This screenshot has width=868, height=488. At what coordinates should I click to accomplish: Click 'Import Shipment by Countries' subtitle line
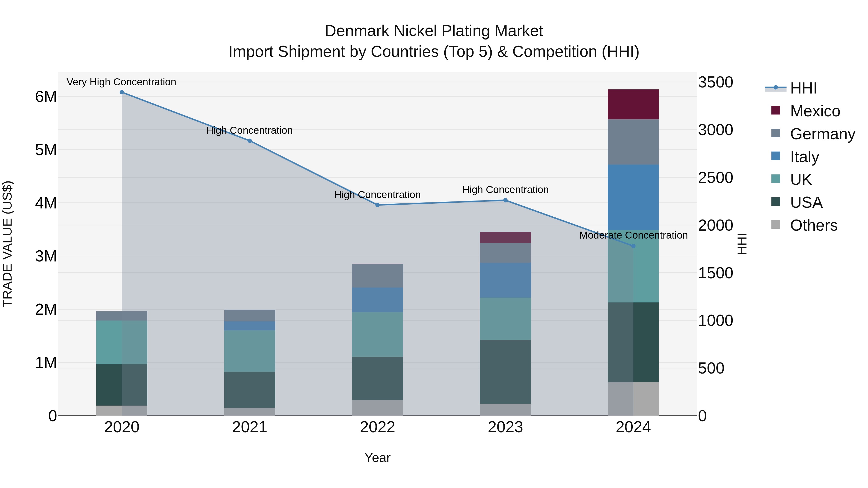(434, 52)
